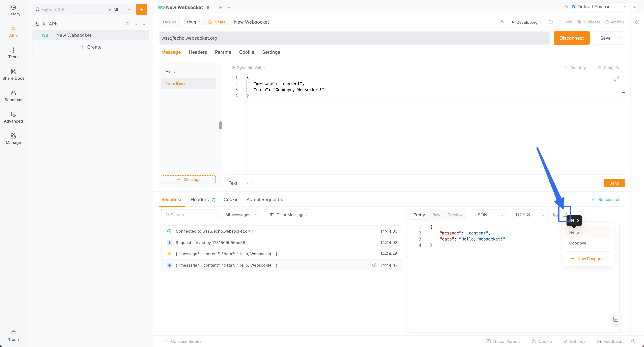Add a new tab with the plus icon
The width and height of the screenshot is (644, 347).
pyautogui.click(x=220, y=7)
